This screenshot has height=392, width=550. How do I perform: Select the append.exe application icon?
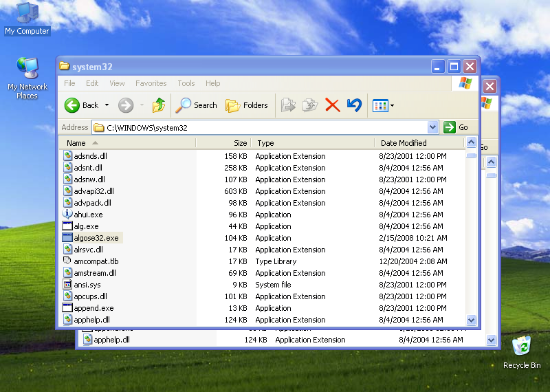[x=67, y=308]
